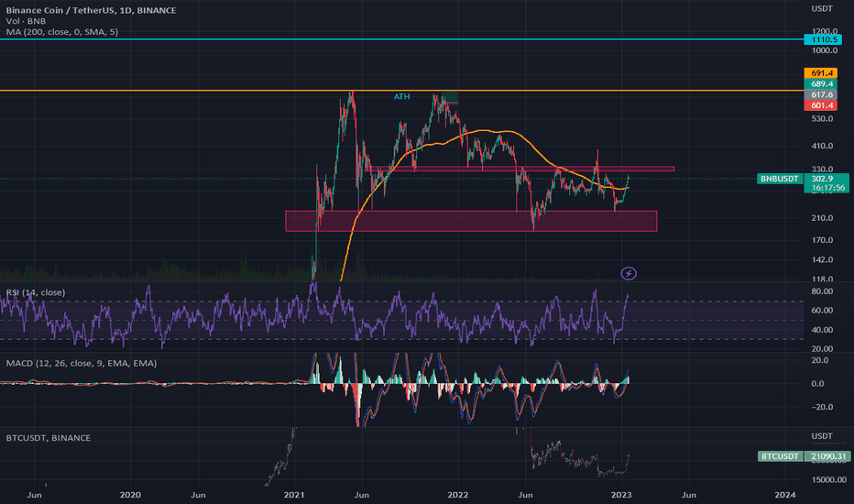
Task: Click the Vol · BNB indicator legend
Action: [26, 21]
